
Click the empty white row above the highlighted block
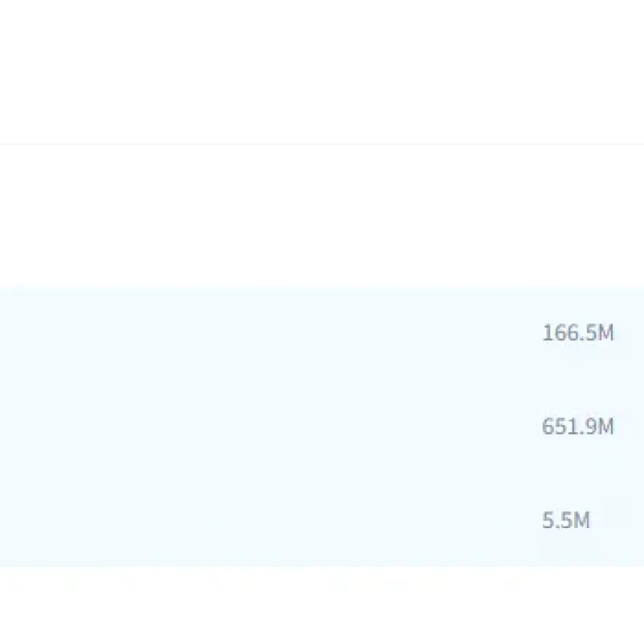point(322,216)
